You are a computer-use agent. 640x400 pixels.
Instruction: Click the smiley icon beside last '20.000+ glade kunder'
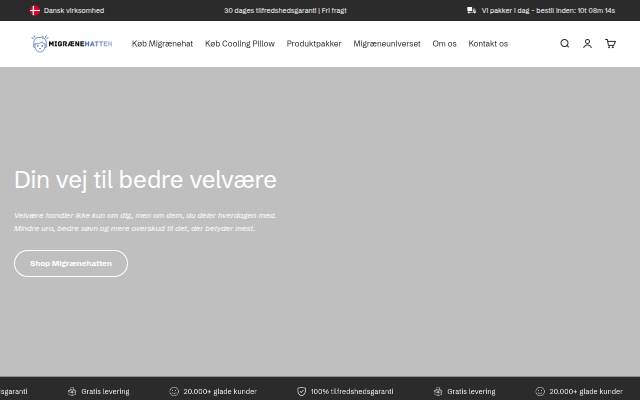tap(540, 391)
